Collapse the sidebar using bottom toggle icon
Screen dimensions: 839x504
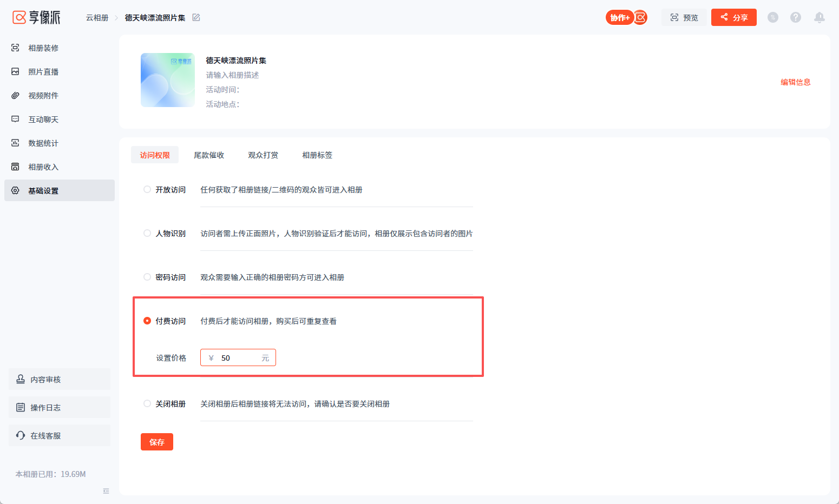pos(106,491)
